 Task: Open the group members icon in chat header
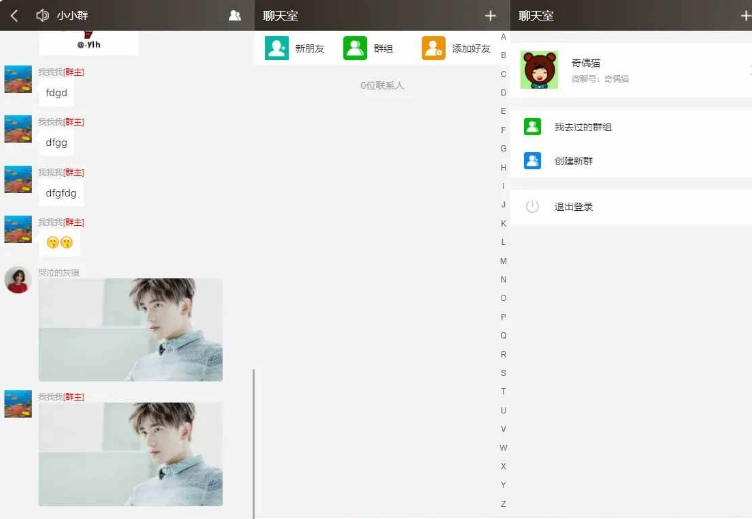click(235, 15)
